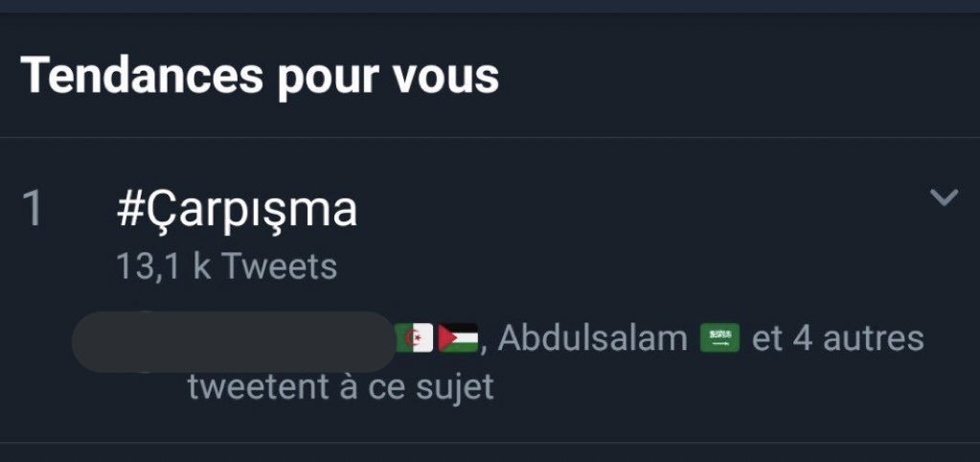
Task: Select the "et 4 autres" text
Action: coord(838,338)
